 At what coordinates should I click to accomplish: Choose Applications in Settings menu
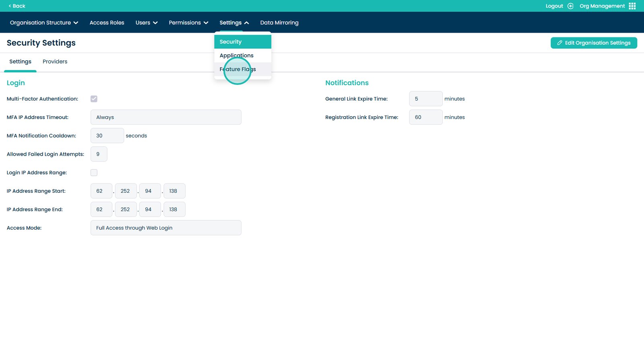pyautogui.click(x=237, y=56)
